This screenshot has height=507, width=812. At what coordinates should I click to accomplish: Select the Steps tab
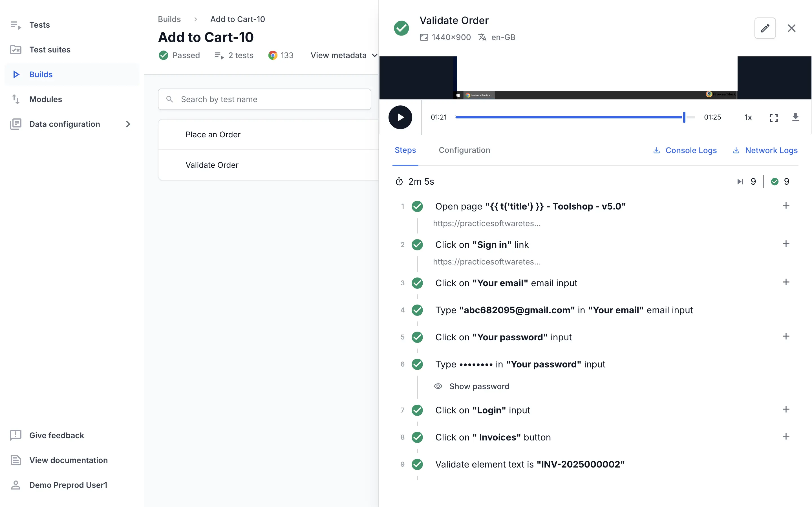[405, 150]
